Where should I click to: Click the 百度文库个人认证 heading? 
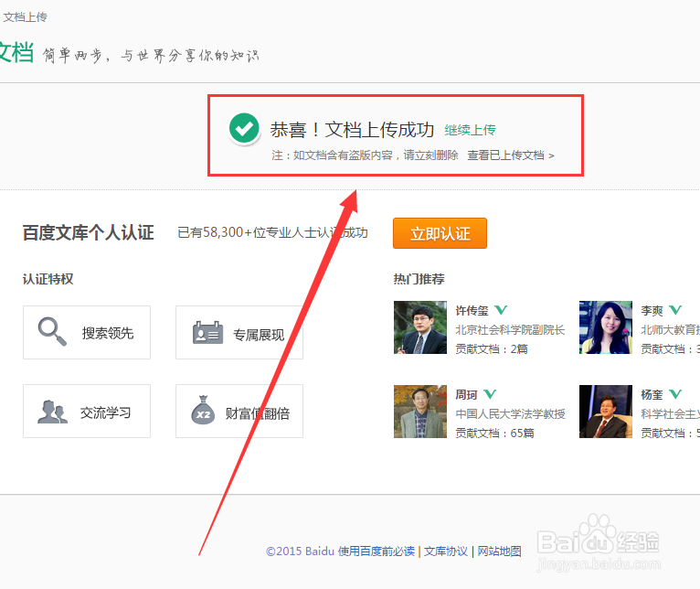[89, 233]
